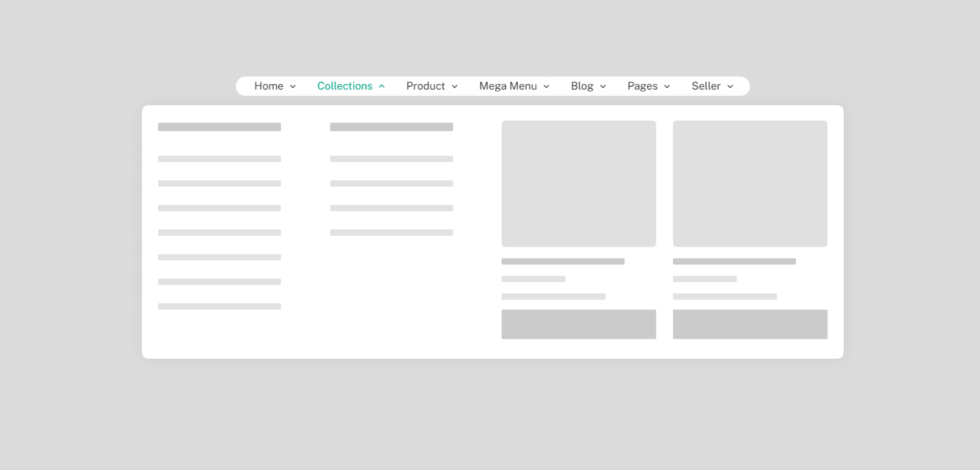
Task: Click the first product image placeholder
Action: point(578,184)
